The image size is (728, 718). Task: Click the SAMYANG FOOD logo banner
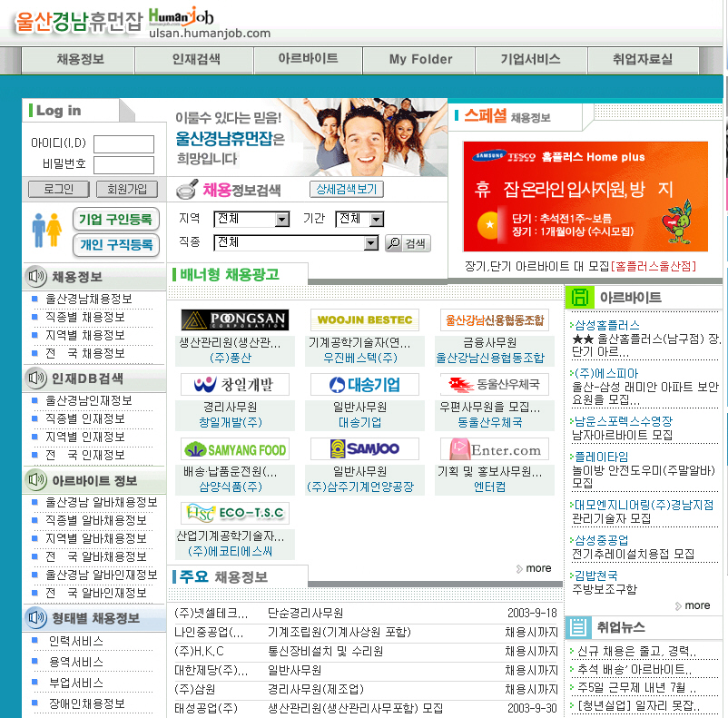(x=235, y=449)
